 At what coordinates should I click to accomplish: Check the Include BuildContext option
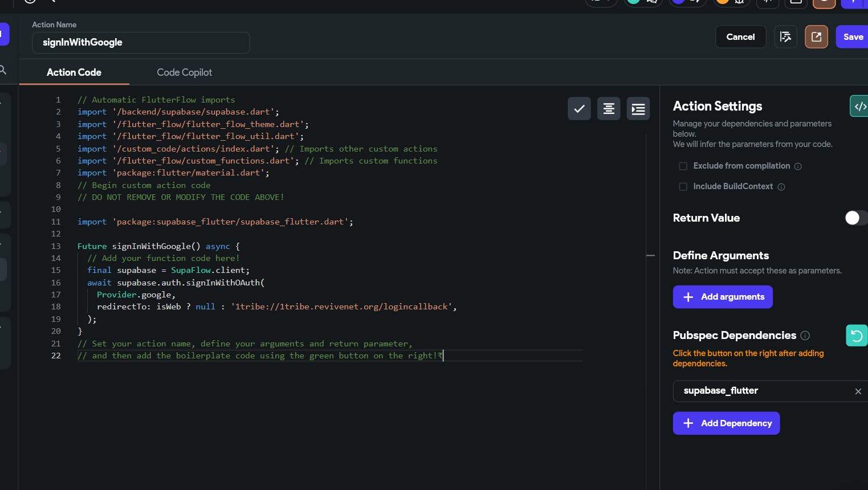[x=683, y=187]
